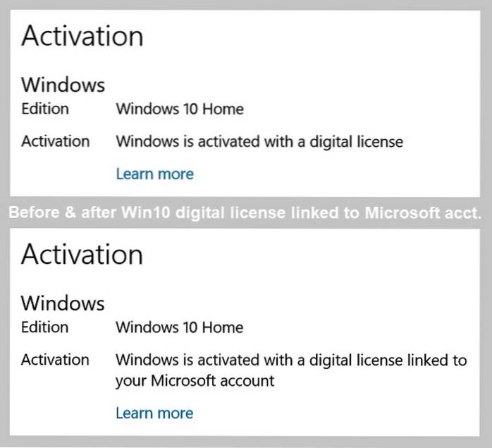This screenshot has width=492, height=448.
Task: Click the Edition label in the upper panel
Action: click(45, 109)
